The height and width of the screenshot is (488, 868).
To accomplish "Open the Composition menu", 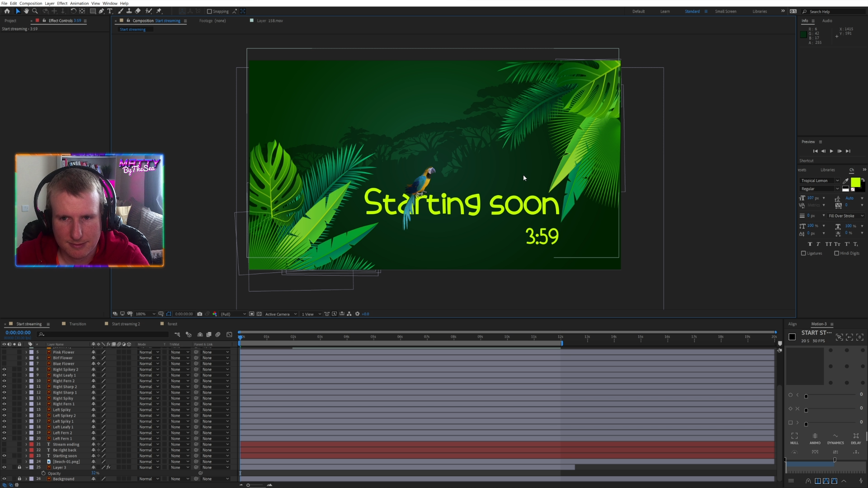I will (x=31, y=3).
